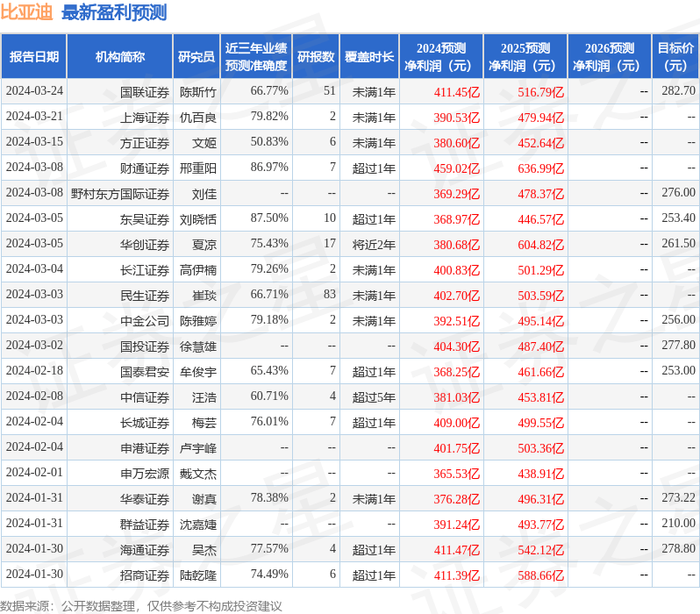Click the 2024-03-24 report date cell
Screen dimensions: 700x614
pyautogui.click(x=34, y=91)
